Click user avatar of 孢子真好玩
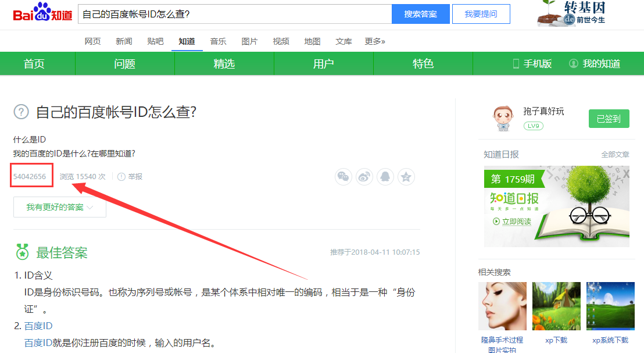This screenshot has height=353, width=644. [x=503, y=119]
